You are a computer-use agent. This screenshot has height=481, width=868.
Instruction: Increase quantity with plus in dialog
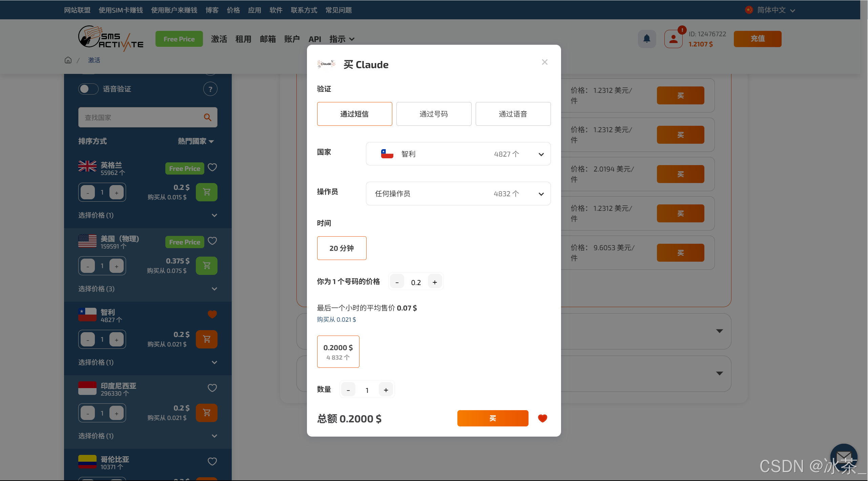(386, 390)
